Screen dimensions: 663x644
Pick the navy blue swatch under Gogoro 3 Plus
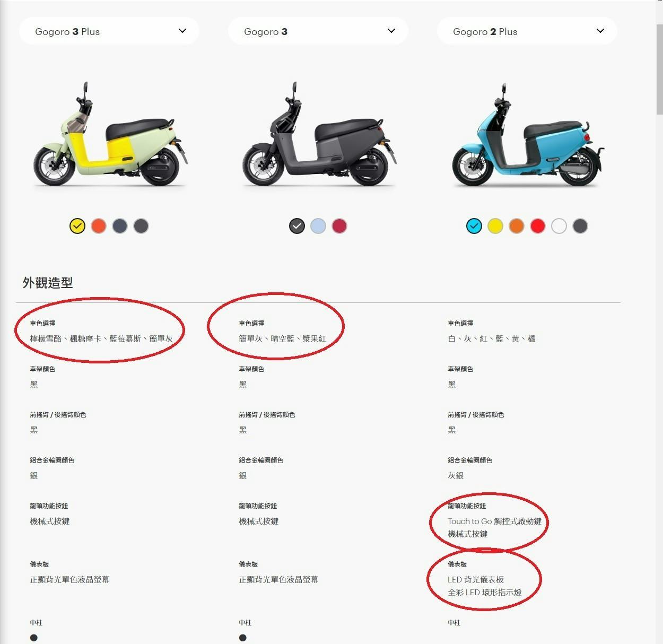tap(120, 226)
